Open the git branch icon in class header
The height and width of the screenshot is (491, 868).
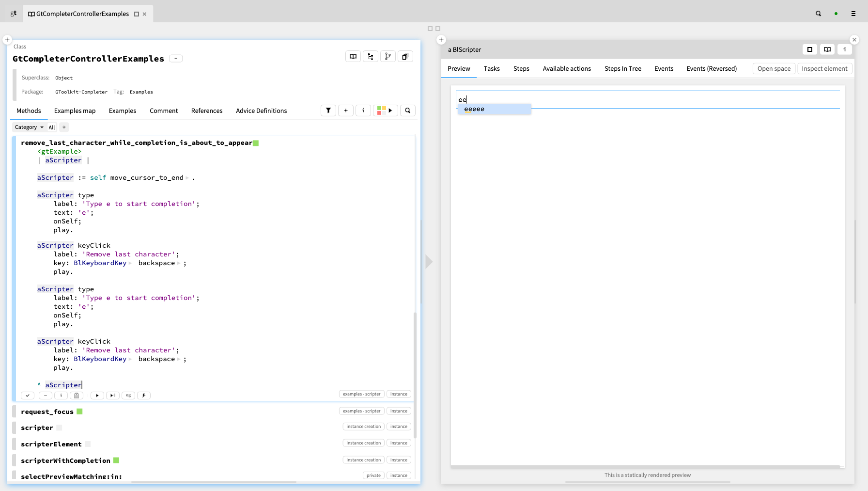click(x=388, y=56)
